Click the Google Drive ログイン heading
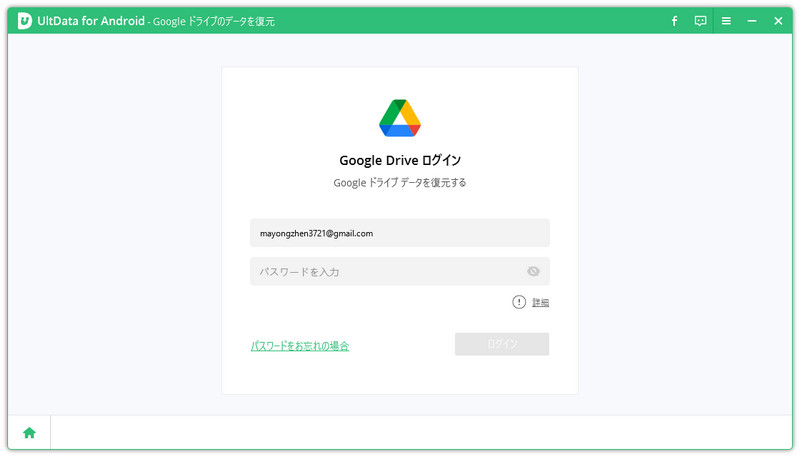 tap(399, 160)
